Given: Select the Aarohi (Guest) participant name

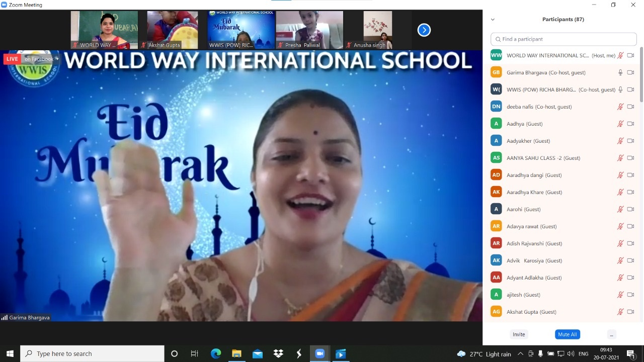Looking at the screenshot, I should pyautogui.click(x=524, y=209).
